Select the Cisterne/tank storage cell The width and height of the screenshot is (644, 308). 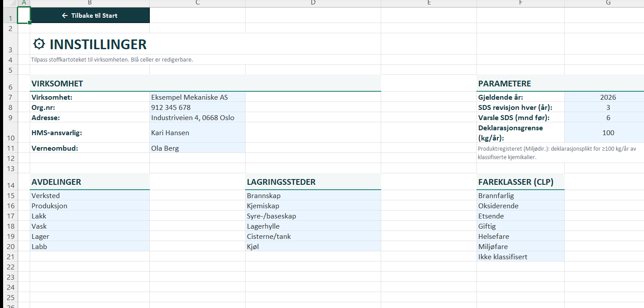pos(313,236)
